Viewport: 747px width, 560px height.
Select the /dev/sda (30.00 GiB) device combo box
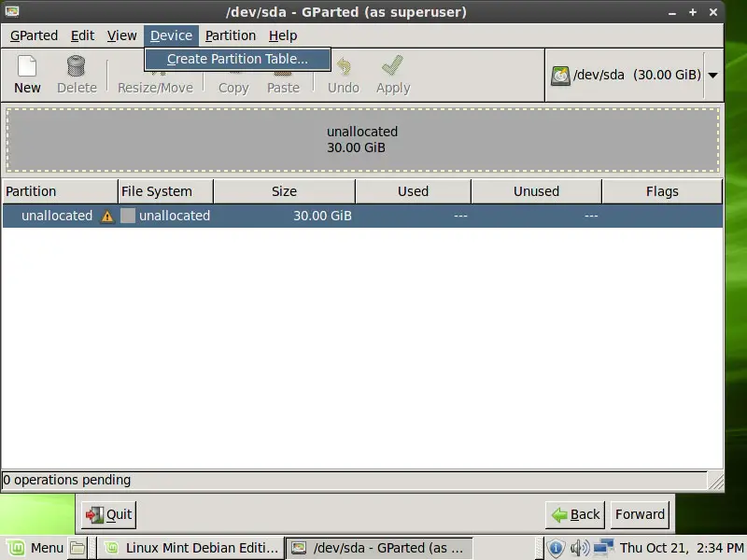point(634,76)
